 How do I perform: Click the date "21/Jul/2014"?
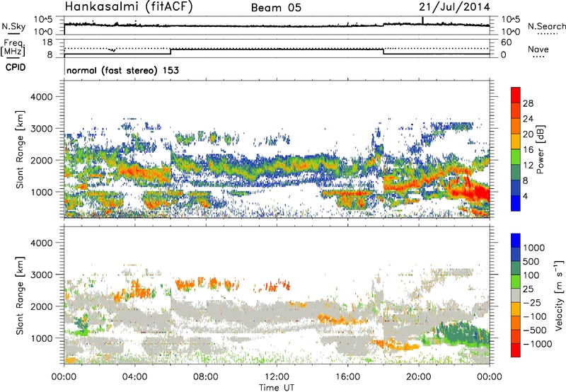coord(454,7)
